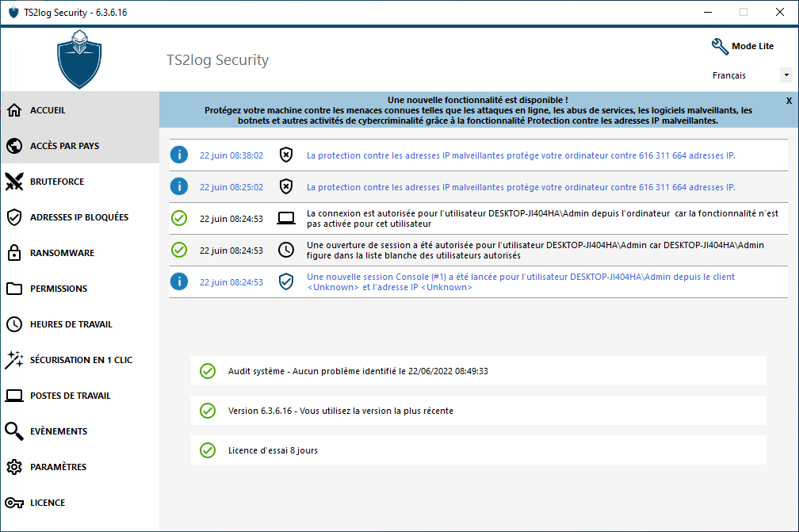Click the ouverture de session autorisée event message
Viewport: 799px width, 532px height.
(x=535, y=251)
